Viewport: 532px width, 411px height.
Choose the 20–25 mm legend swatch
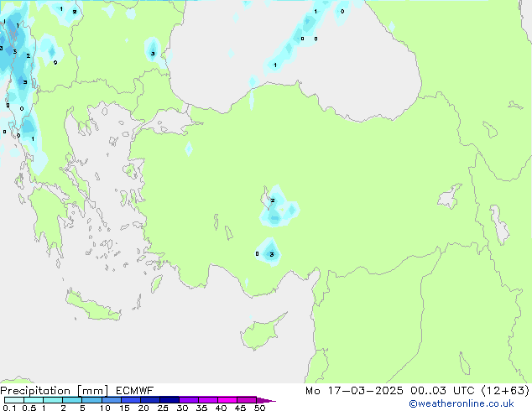(149, 400)
